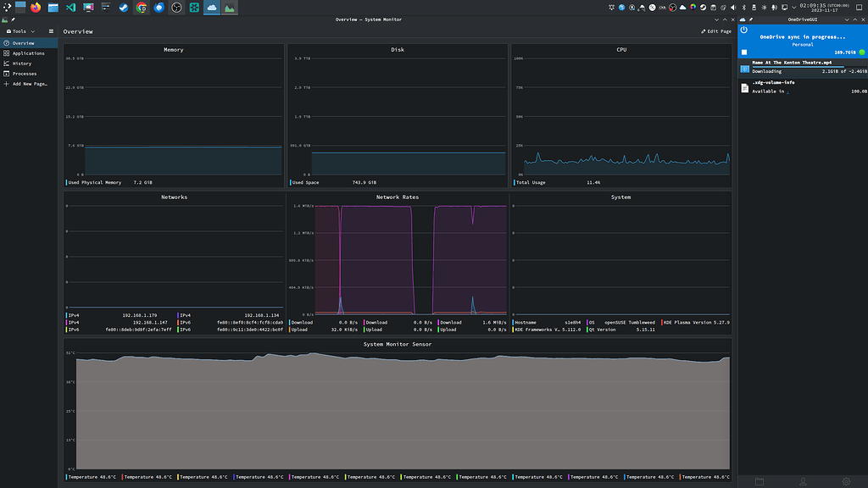Select the Applications page in sidebar

point(28,53)
